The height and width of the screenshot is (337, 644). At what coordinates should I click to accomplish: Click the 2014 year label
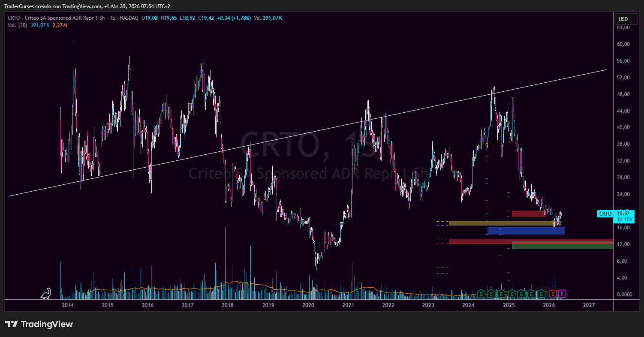coord(67,305)
